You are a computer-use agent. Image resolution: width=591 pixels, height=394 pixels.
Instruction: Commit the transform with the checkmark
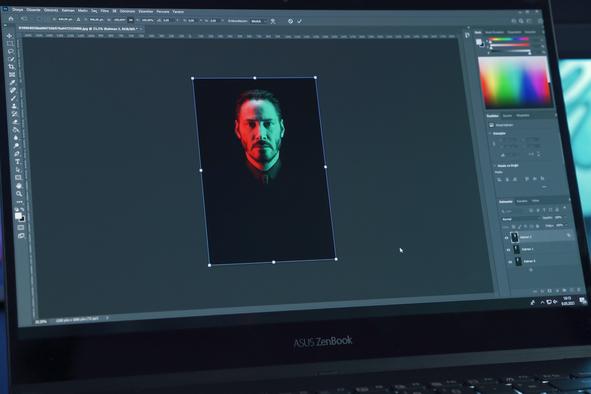(x=299, y=21)
